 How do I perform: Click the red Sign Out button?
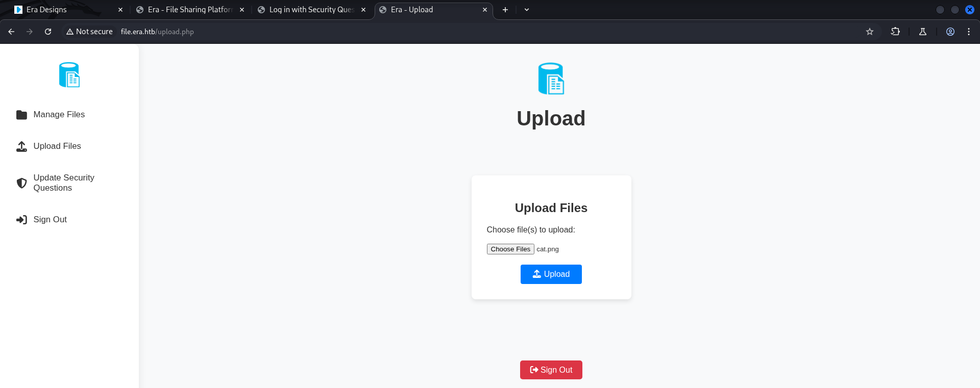click(551, 370)
